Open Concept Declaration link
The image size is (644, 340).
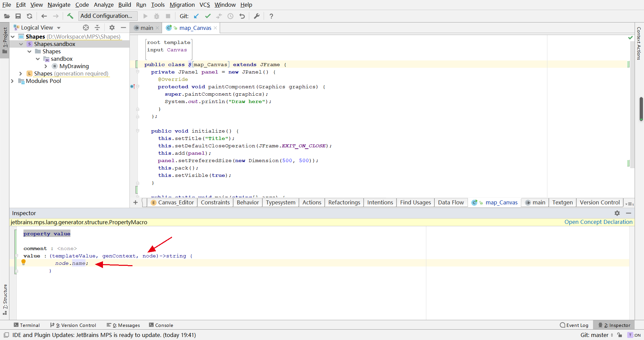click(x=598, y=222)
